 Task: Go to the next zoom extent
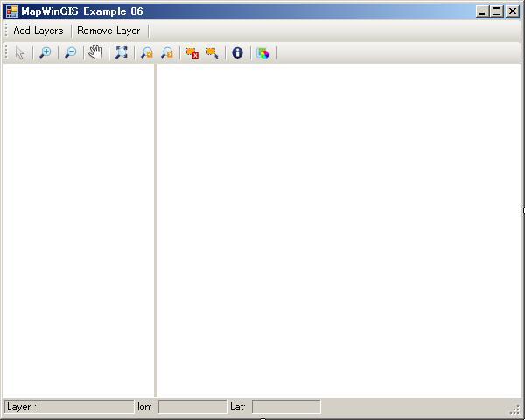point(166,52)
